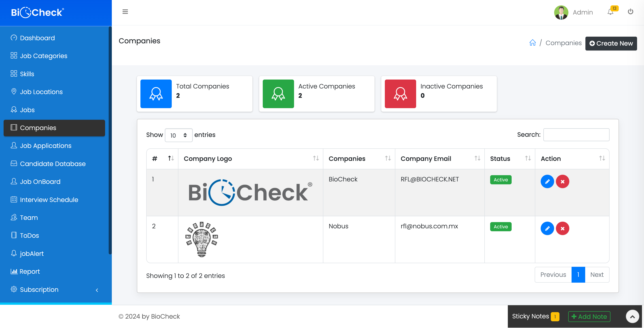
Task: Click the BioCheck logo in sidebar header
Action: pos(38,13)
